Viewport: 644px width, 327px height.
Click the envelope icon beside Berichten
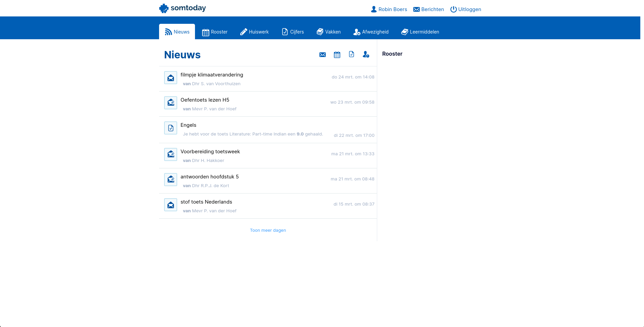click(x=416, y=9)
